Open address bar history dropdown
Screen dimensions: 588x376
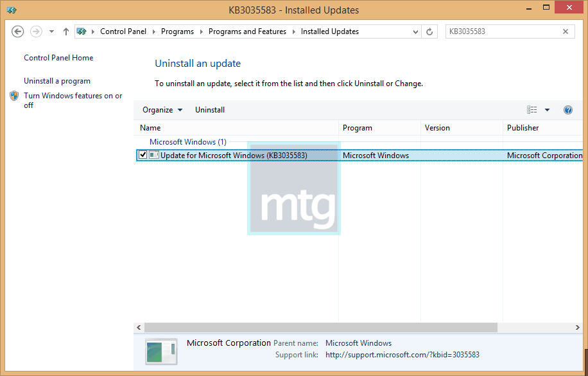tap(415, 32)
